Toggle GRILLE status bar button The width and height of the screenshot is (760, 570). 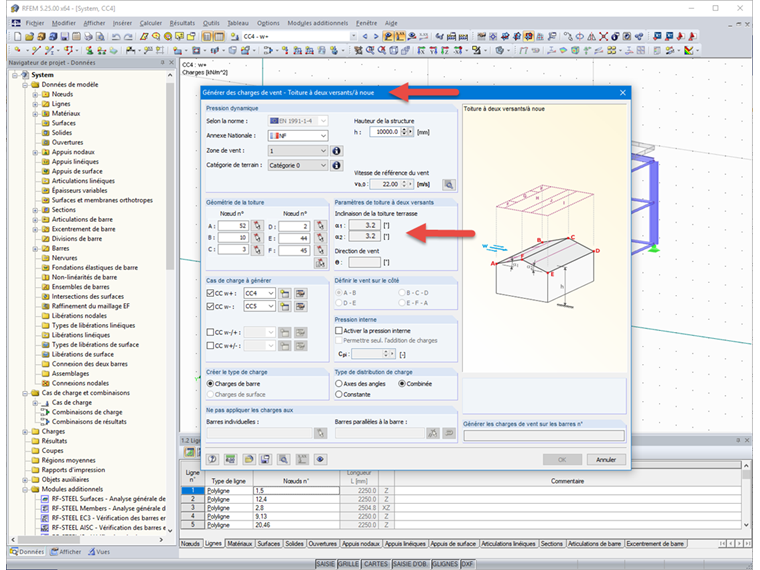348,564
